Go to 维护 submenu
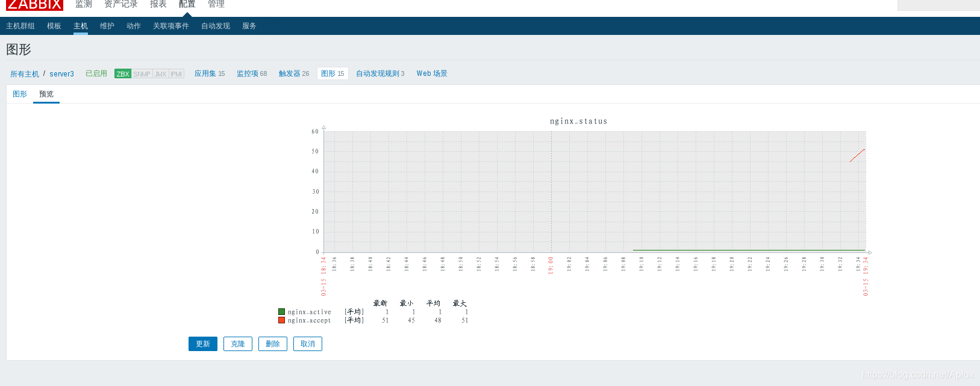The height and width of the screenshot is (386, 980). [x=107, y=26]
